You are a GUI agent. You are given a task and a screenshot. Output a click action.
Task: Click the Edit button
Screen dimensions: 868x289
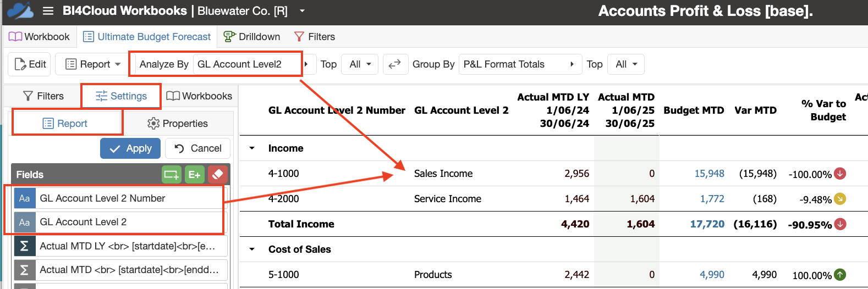tap(30, 64)
